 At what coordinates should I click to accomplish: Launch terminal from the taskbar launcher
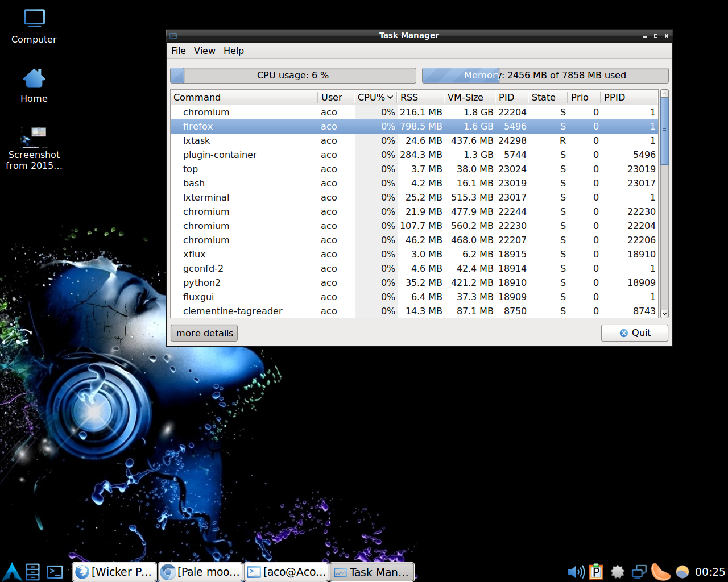pyautogui.click(x=55, y=571)
